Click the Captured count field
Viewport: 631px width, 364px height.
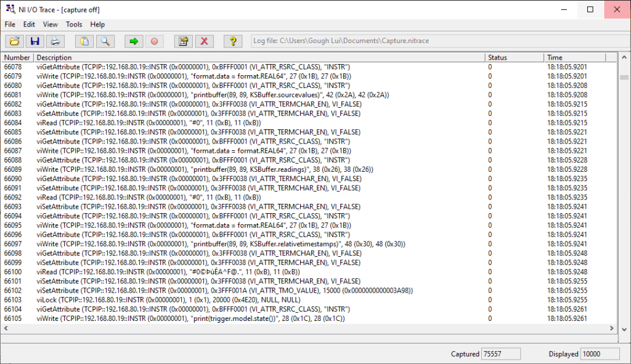click(x=500, y=354)
